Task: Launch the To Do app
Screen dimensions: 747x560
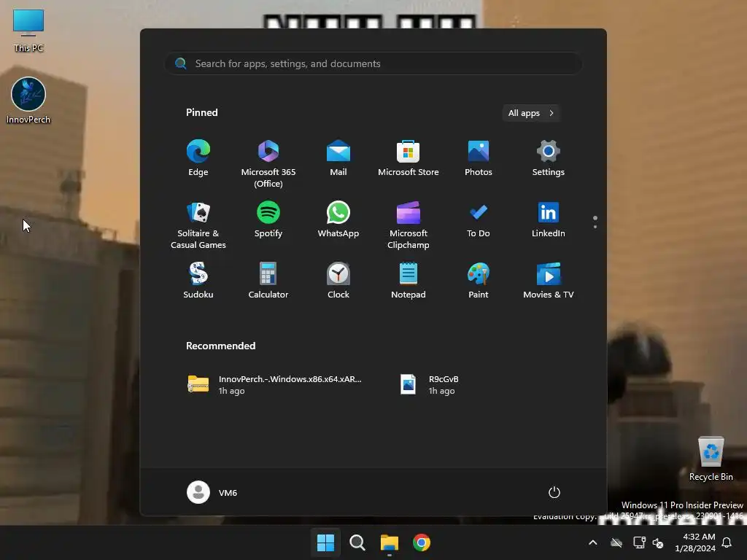Action: click(479, 220)
